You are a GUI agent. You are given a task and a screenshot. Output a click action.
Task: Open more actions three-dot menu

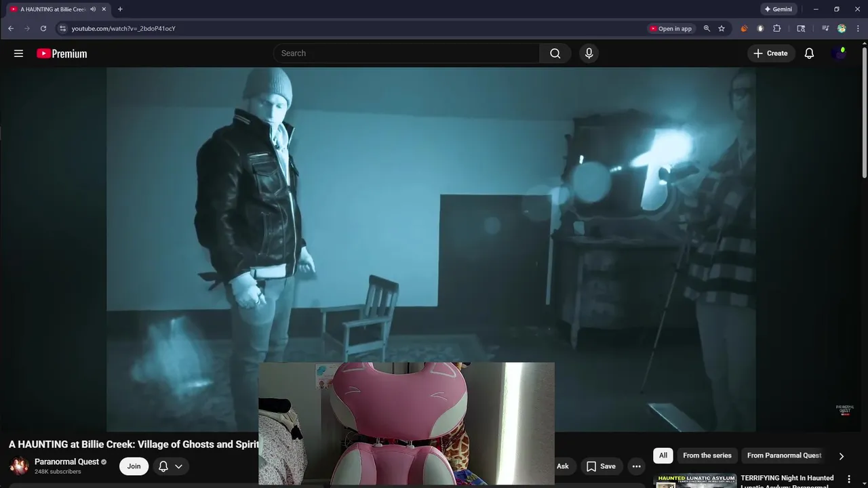[636, 466]
